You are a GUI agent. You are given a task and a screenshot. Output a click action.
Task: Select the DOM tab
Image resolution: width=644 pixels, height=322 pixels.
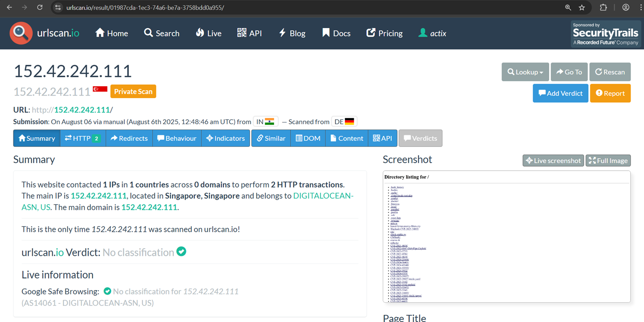point(308,138)
